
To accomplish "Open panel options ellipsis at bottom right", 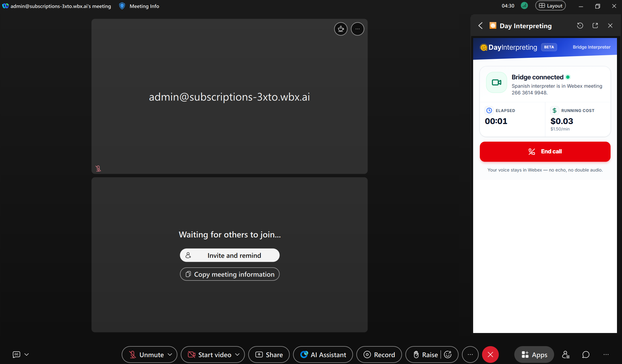I will (606, 355).
